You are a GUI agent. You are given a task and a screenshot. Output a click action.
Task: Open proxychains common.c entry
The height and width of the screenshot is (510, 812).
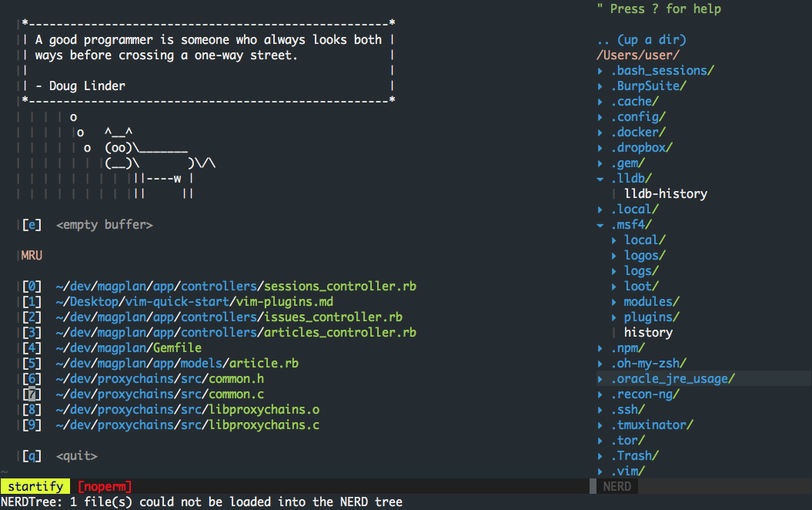(x=160, y=394)
